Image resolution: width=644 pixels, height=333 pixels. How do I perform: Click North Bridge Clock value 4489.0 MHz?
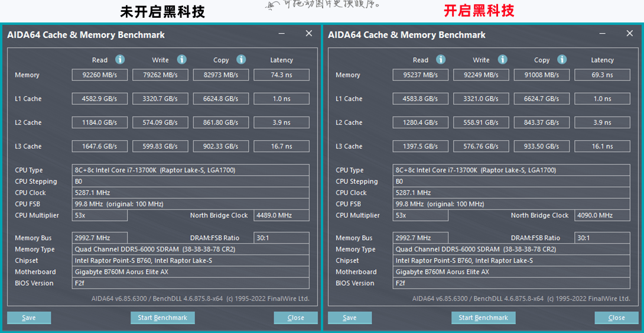click(281, 215)
